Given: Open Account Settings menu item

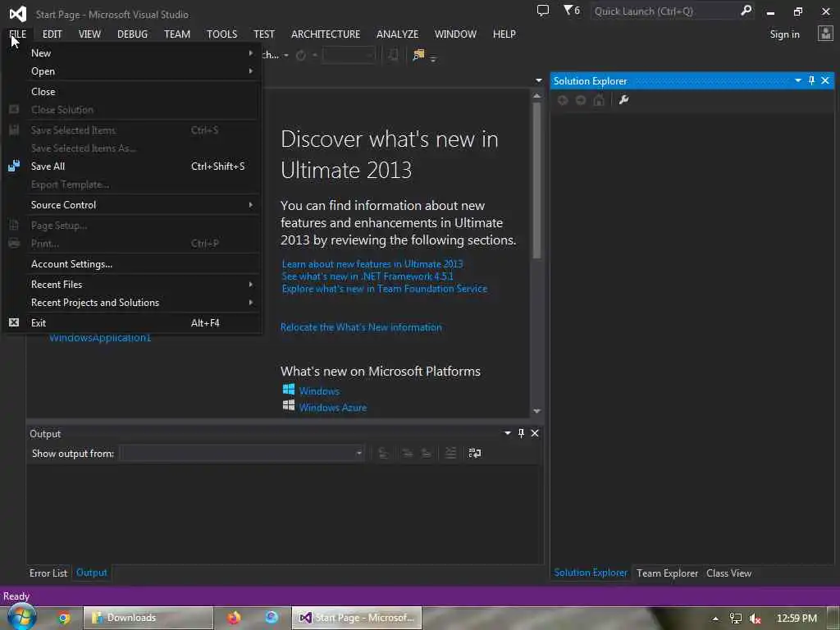Looking at the screenshot, I should 132,263.
